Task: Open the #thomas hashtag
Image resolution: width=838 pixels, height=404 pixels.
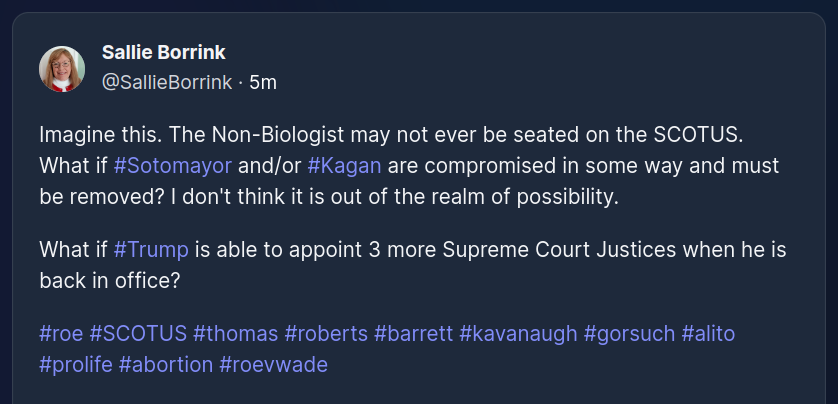Action: pos(236,333)
